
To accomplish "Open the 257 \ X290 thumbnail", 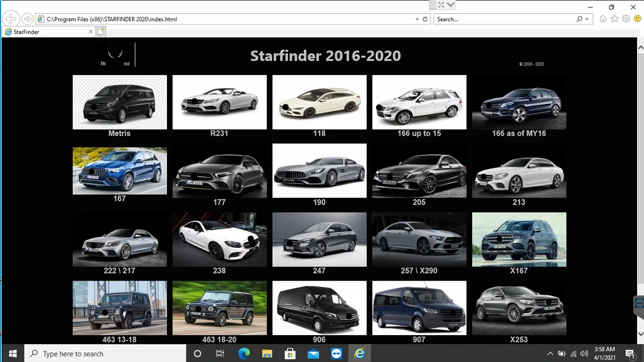I will tap(419, 239).
